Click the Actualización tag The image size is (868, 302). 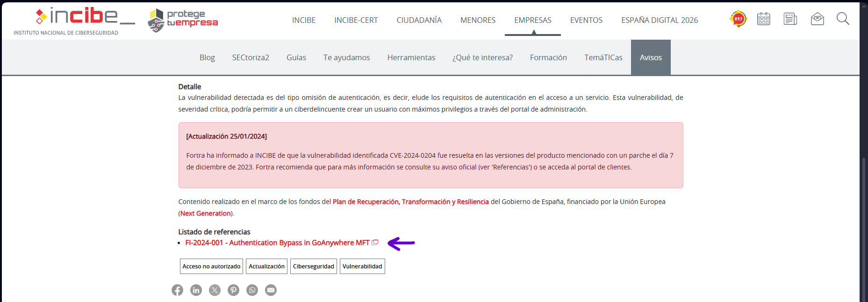click(266, 266)
